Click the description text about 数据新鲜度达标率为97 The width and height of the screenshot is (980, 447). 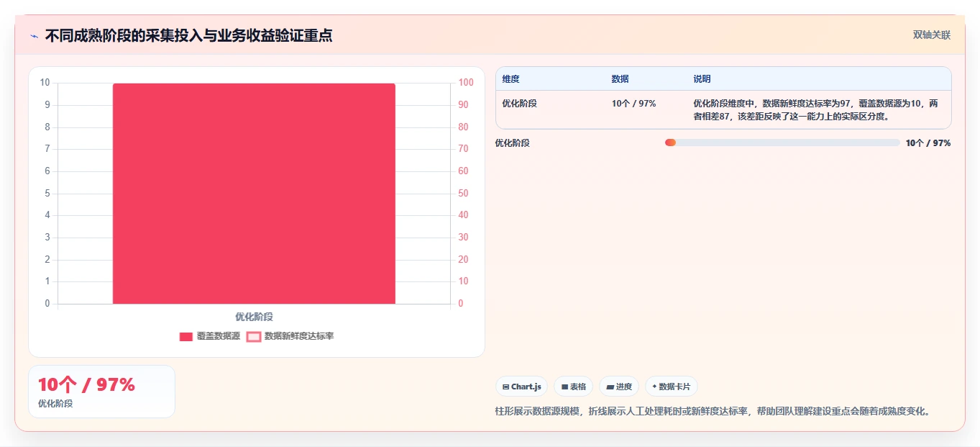[815, 109]
